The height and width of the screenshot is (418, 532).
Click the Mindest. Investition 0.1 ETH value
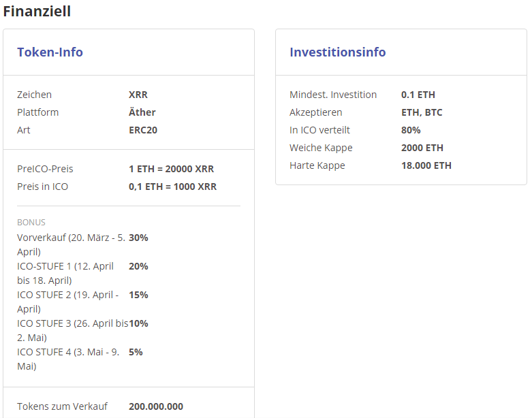pos(418,95)
